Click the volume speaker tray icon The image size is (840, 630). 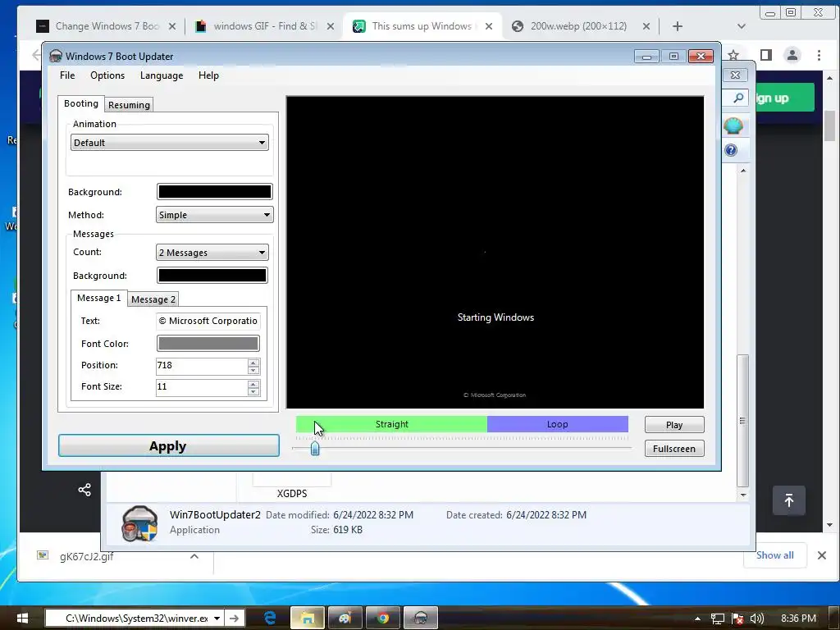coord(756,619)
